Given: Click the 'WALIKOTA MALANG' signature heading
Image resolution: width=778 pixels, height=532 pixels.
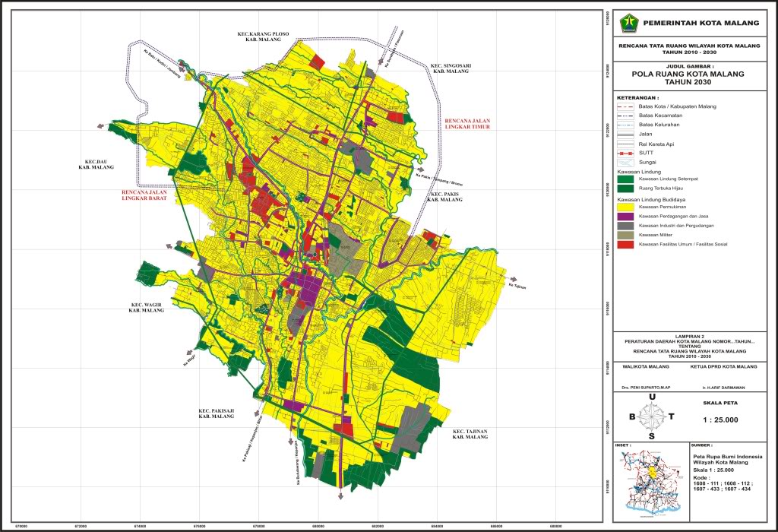Looking at the screenshot, I should click(646, 367).
